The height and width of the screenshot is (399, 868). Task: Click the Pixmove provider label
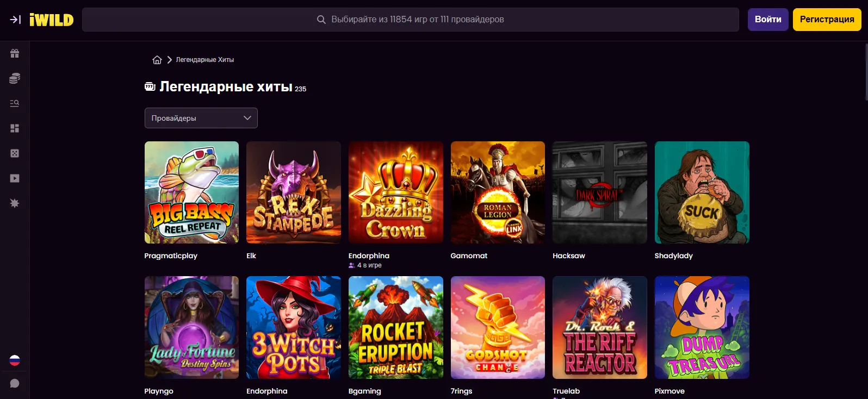click(x=669, y=391)
